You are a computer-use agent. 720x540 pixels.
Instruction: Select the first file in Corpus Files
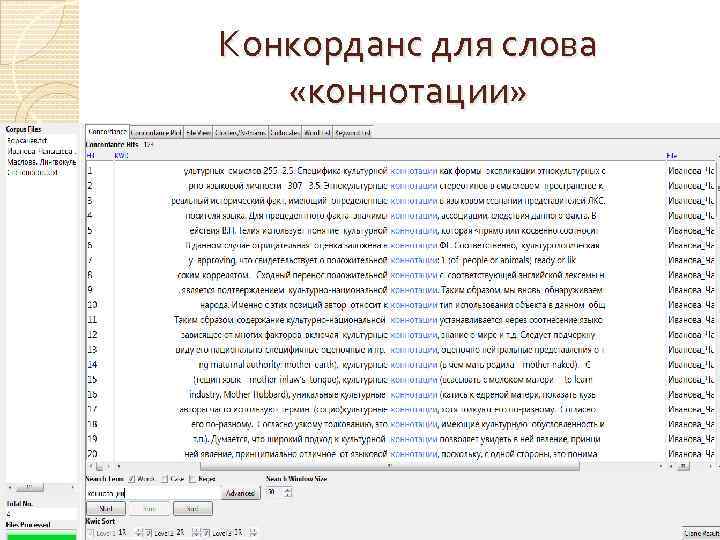(27, 141)
